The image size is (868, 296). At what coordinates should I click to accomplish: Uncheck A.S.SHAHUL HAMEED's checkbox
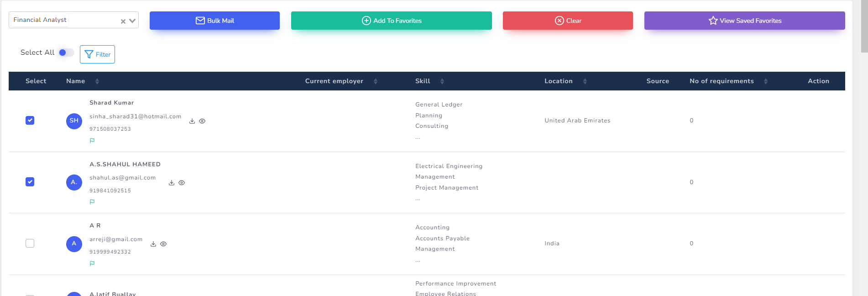click(30, 182)
